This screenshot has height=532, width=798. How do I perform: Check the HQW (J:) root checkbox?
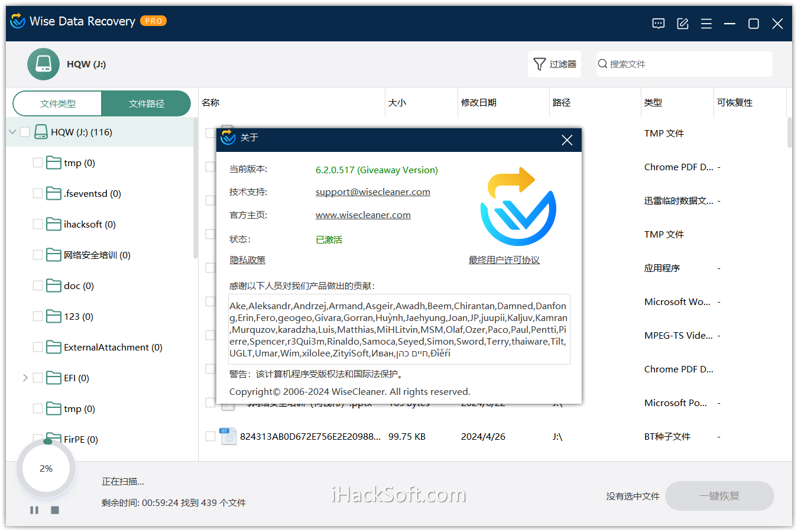pyautogui.click(x=25, y=132)
